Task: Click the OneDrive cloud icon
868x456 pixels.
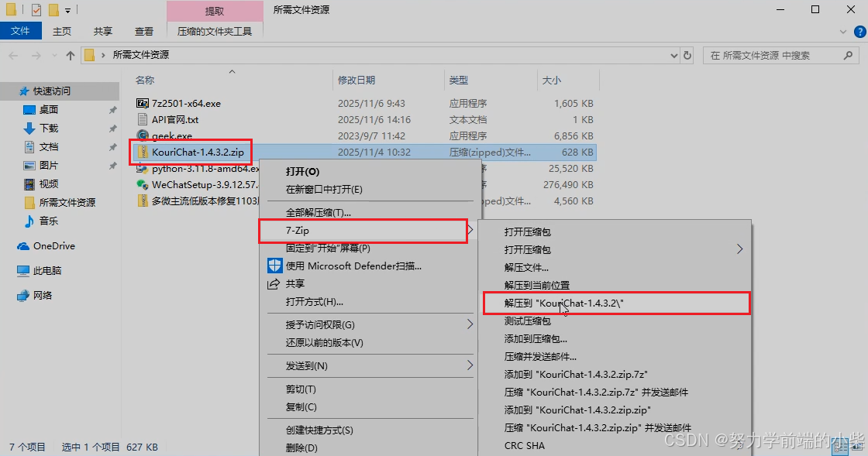Action: click(x=23, y=246)
